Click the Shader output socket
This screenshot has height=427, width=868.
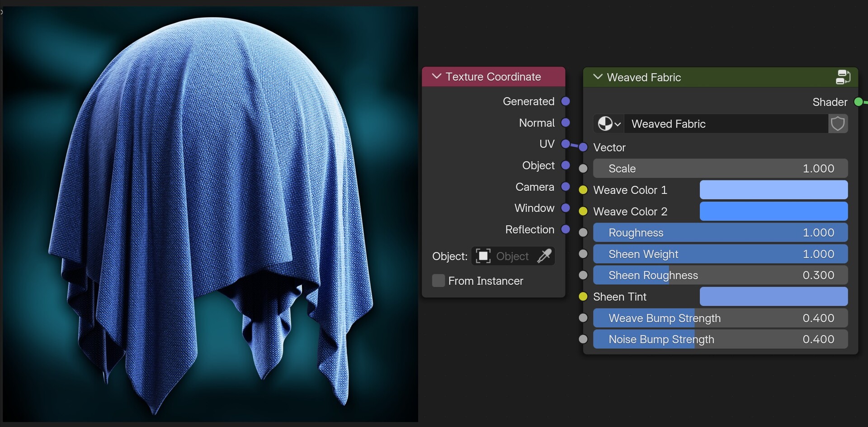tap(858, 102)
